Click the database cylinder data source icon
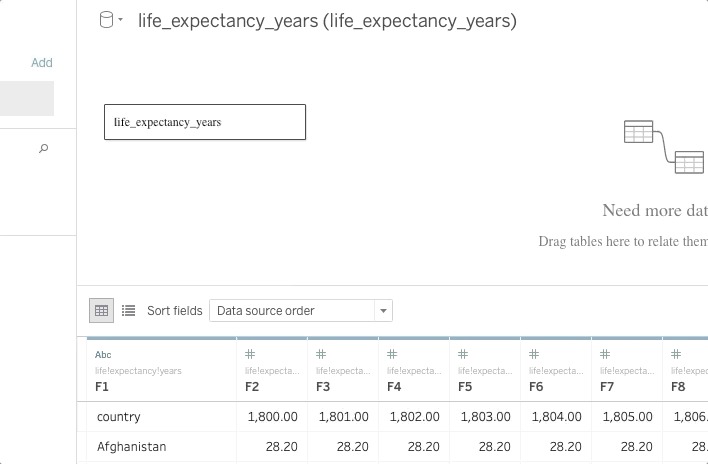Viewport: 708px width, 464px height. (107, 20)
